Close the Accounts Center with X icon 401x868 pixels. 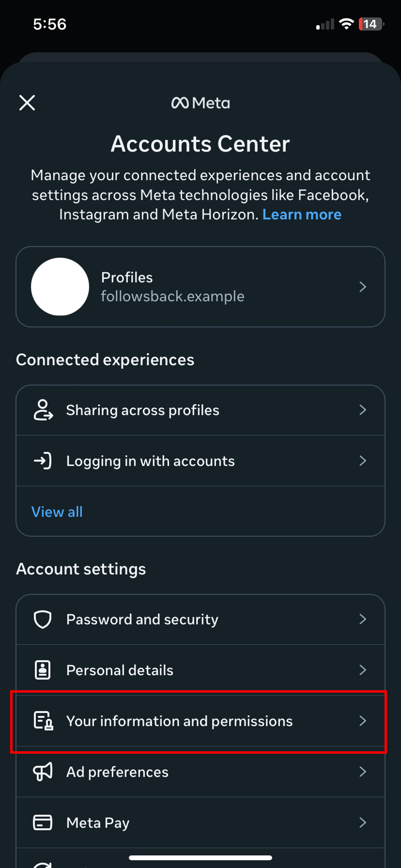click(27, 103)
